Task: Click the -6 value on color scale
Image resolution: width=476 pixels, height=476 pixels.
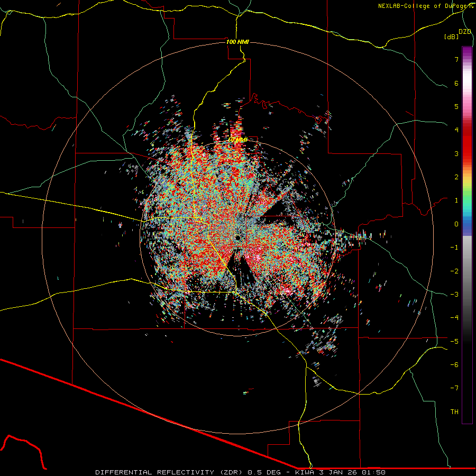Action: click(454, 365)
